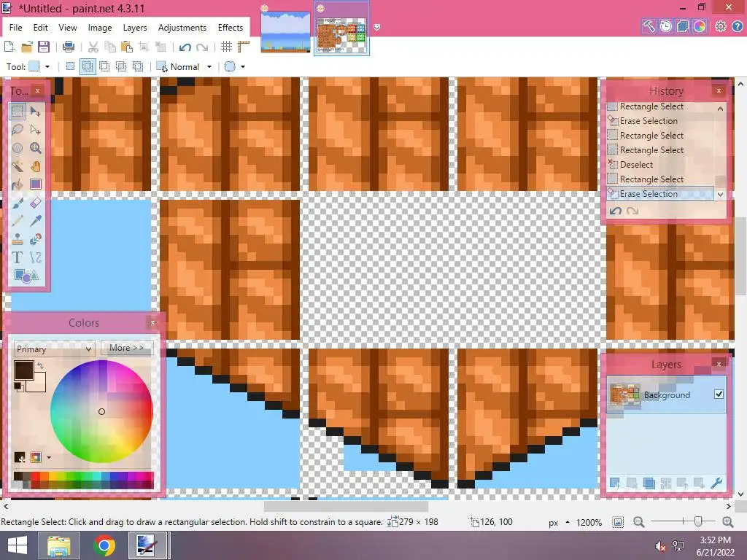This screenshot has height=560, width=747.
Task: Select the Eraser tool
Action: pos(36,203)
